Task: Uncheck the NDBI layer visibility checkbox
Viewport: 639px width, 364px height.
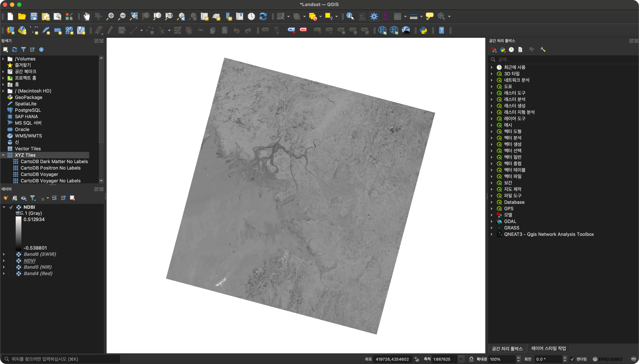Action: pyautogui.click(x=11, y=207)
